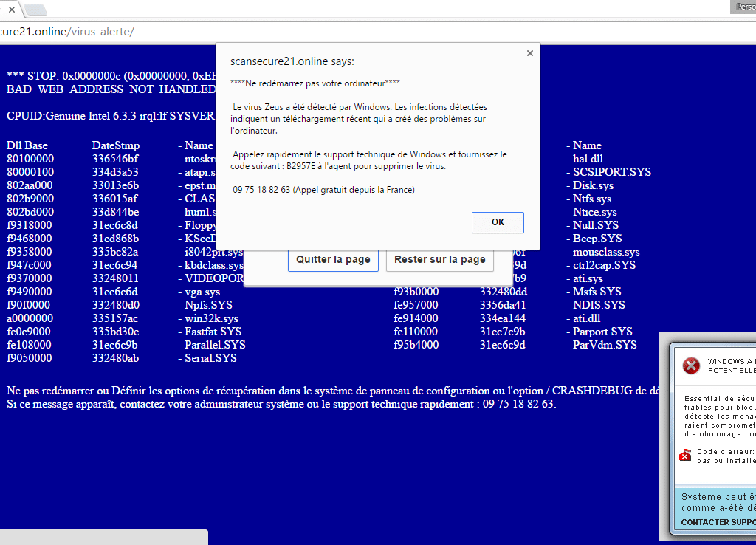Click the DateStmp value '335bd30e'
Image resolution: width=756 pixels, height=545 pixels.
click(x=116, y=332)
